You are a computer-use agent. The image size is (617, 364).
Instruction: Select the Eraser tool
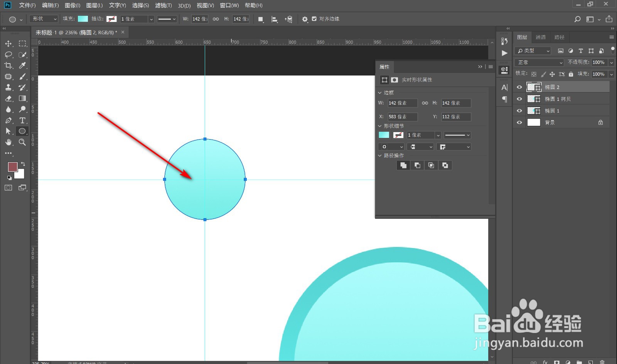point(8,98)
